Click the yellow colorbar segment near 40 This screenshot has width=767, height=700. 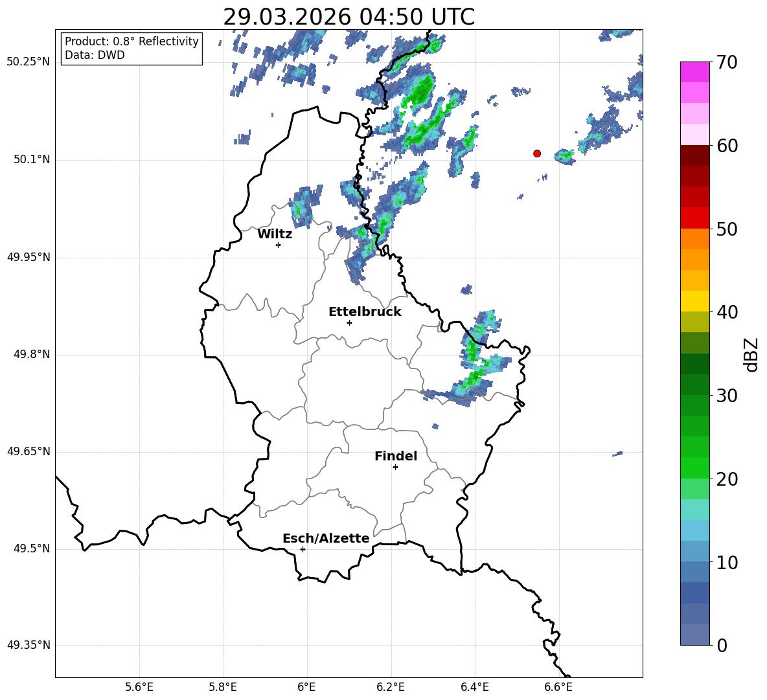pos(694,301)
